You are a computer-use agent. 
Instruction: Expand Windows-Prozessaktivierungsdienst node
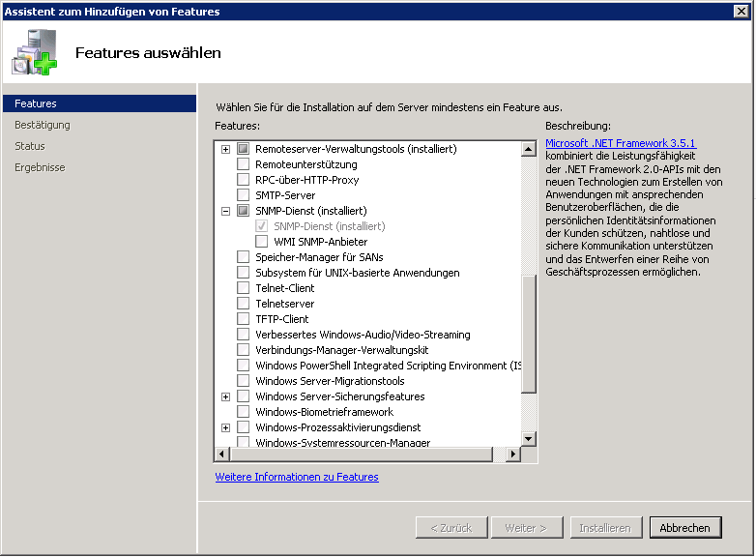[225, 427]
